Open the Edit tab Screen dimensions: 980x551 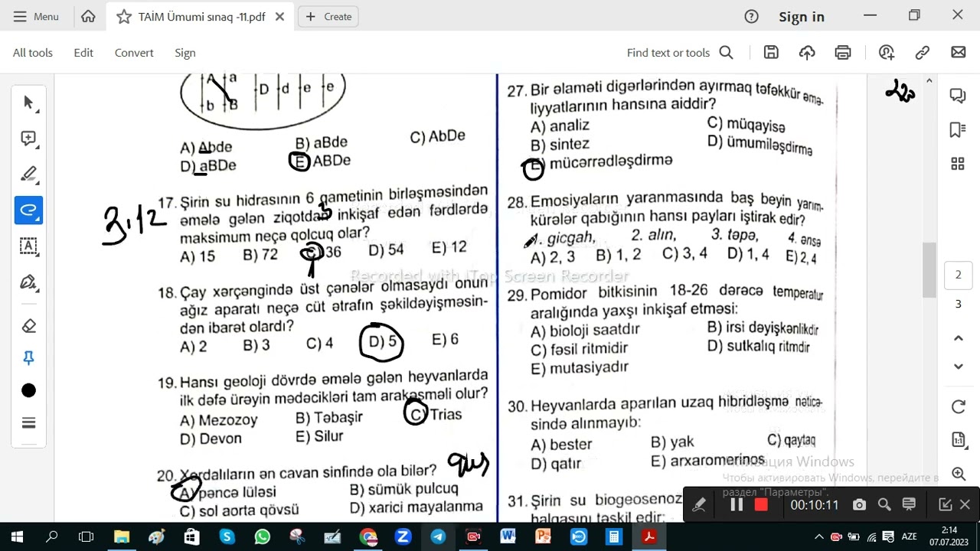click(x=83, y=52)
